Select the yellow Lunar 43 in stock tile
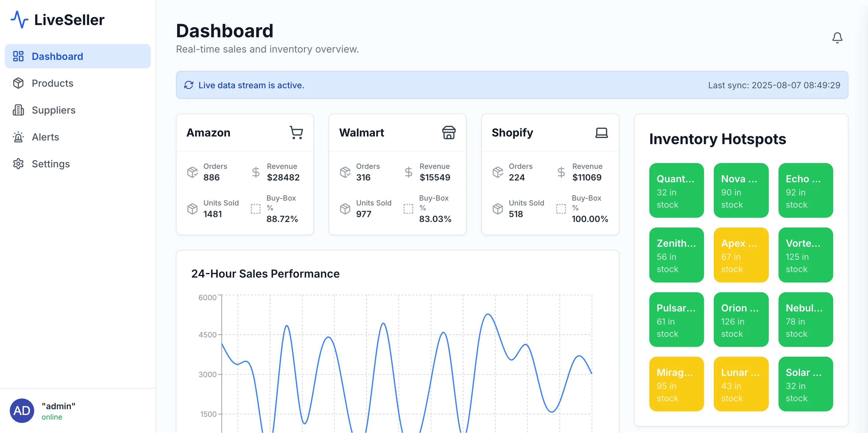The width and height of the screenshot is (868, 433). pos(741,384)
